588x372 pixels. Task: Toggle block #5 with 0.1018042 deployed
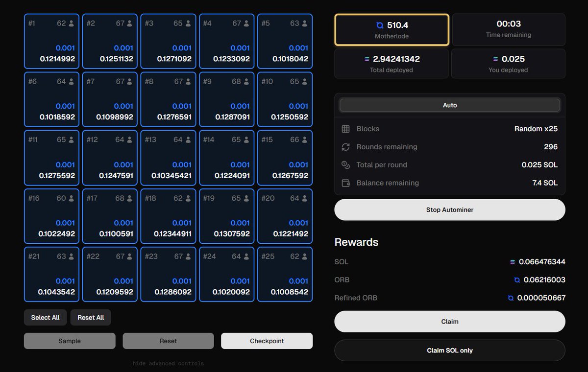pos(285,41)
